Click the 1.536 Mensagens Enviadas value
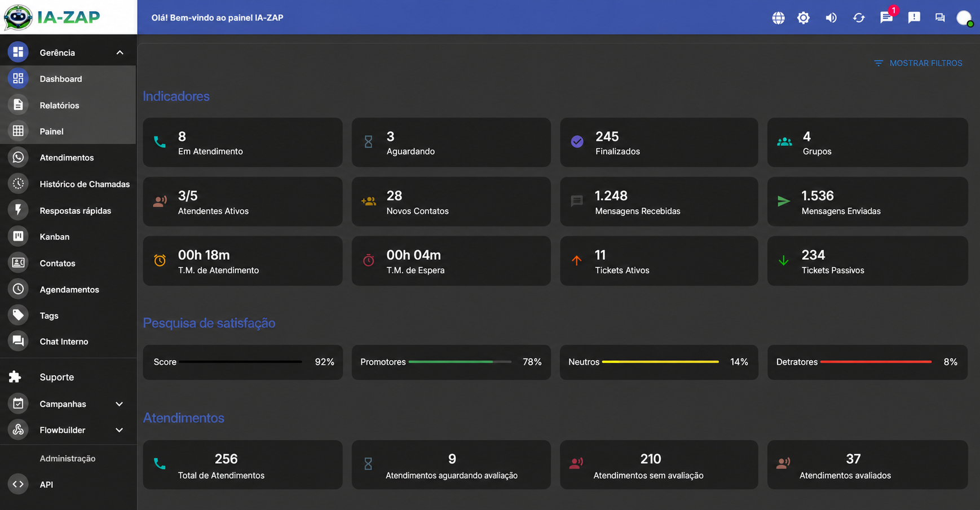This screenshot has width=980, height=510. coord(818,196)
